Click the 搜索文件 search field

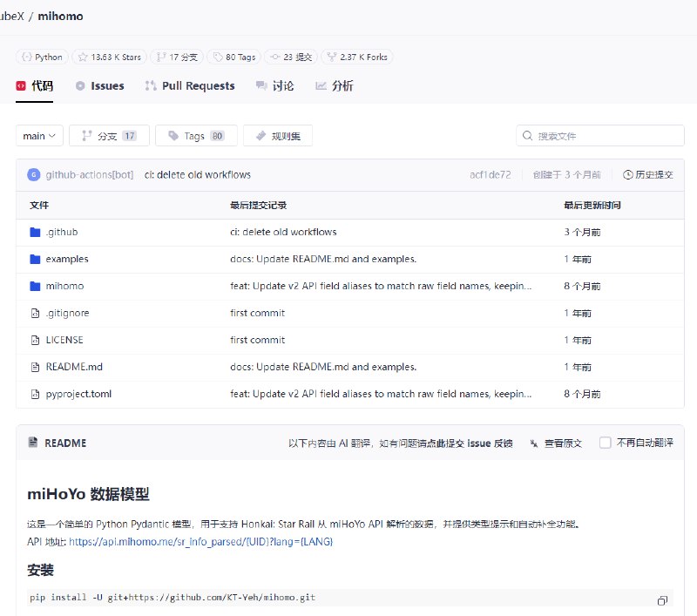(x=599, y=135)
